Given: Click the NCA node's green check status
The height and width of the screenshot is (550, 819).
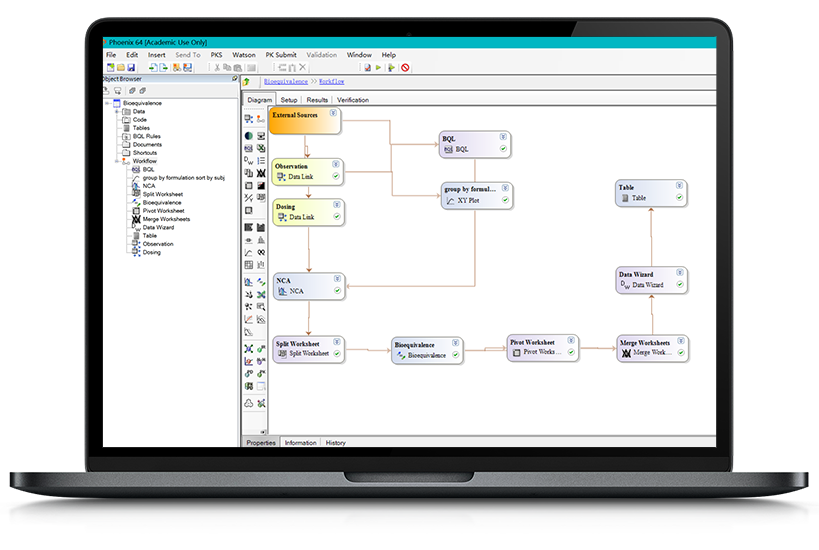Looking at the screenshot, I should pos(337,290).
